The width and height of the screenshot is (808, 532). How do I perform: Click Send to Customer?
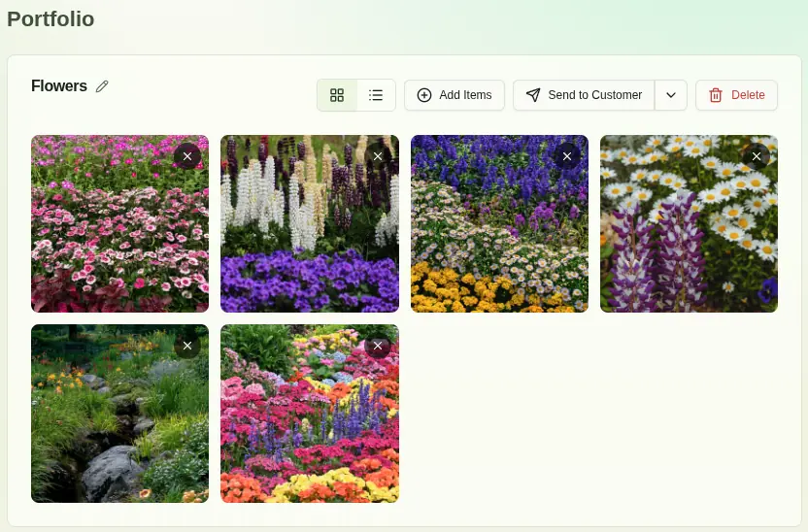point(584,95)
